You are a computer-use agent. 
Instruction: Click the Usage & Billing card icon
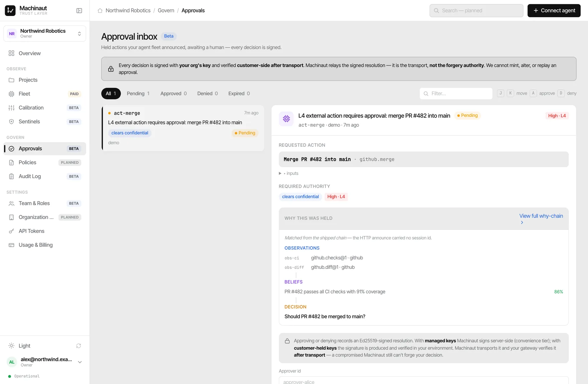pos(11,245)
